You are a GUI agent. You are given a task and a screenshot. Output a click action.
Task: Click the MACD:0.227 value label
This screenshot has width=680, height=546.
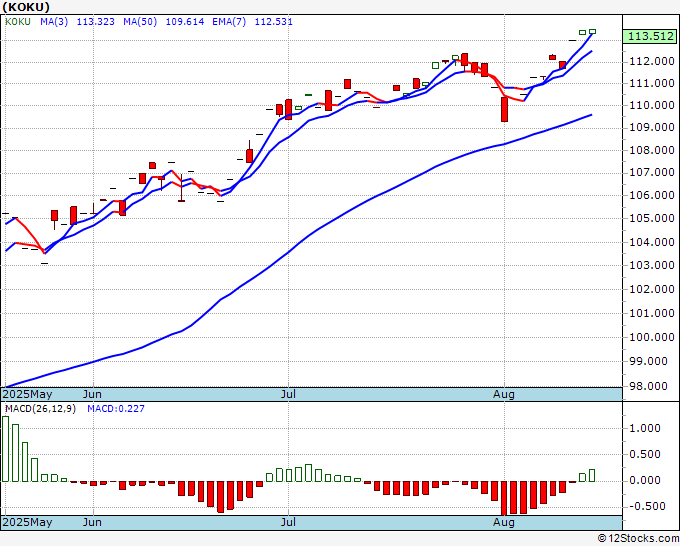tap(116, 409)
